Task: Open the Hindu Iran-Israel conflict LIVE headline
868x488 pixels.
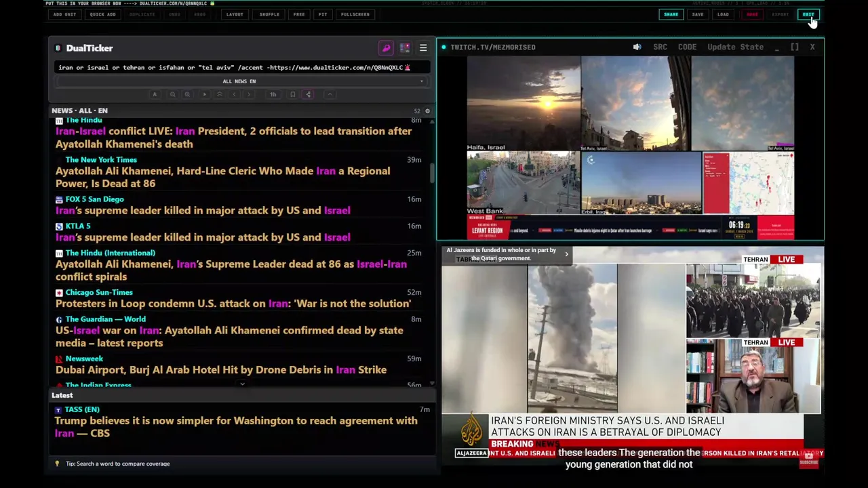Action: 234,138
